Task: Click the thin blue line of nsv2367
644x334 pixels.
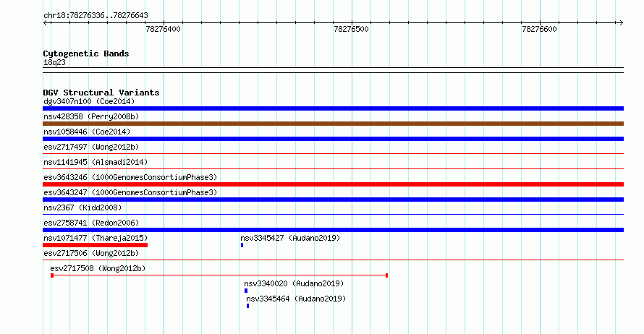Action: (x=333, y=215)
